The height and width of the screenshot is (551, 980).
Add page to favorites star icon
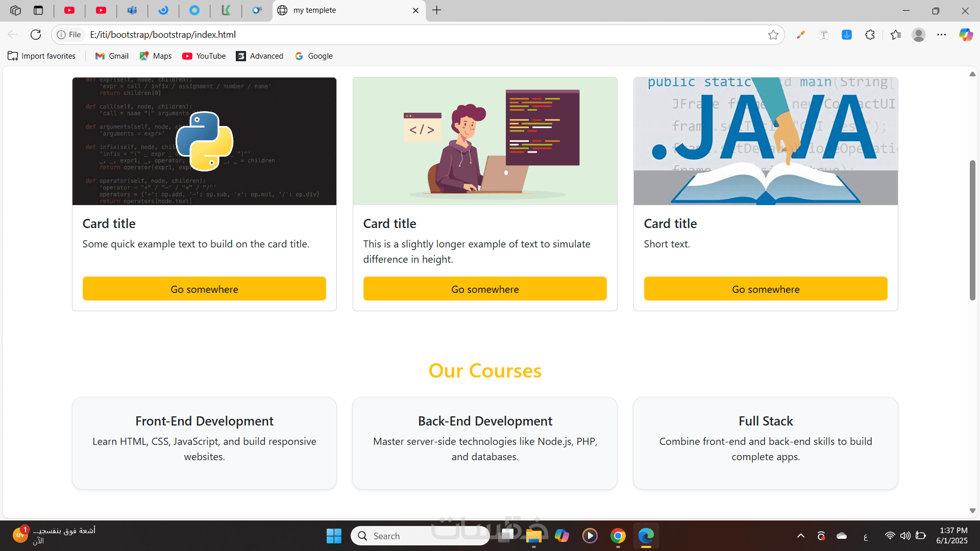773,35
